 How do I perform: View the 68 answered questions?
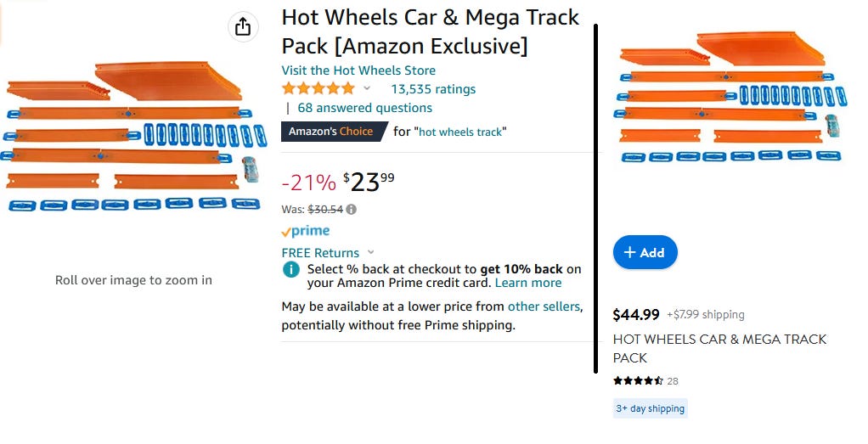[x=364, y=108]
